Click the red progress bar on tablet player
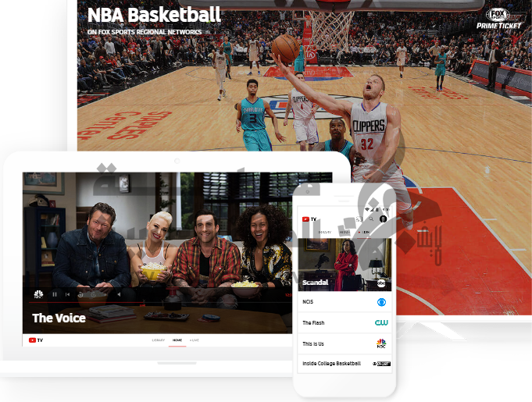The width and height of the screenshot is (532, 402). (x=87, y=302)
